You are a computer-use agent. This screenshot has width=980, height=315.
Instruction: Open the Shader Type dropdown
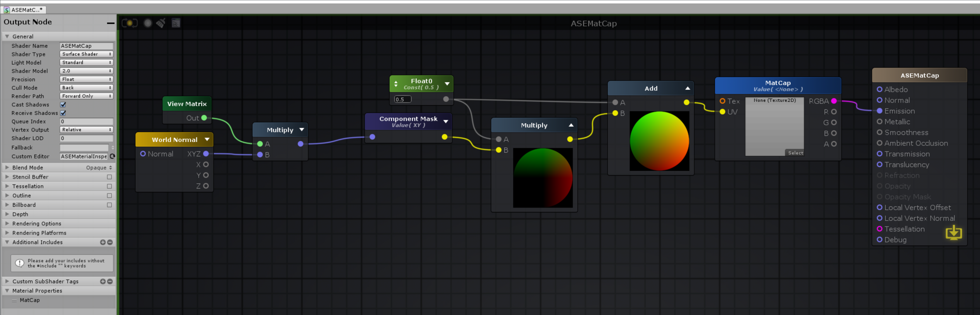86,54
